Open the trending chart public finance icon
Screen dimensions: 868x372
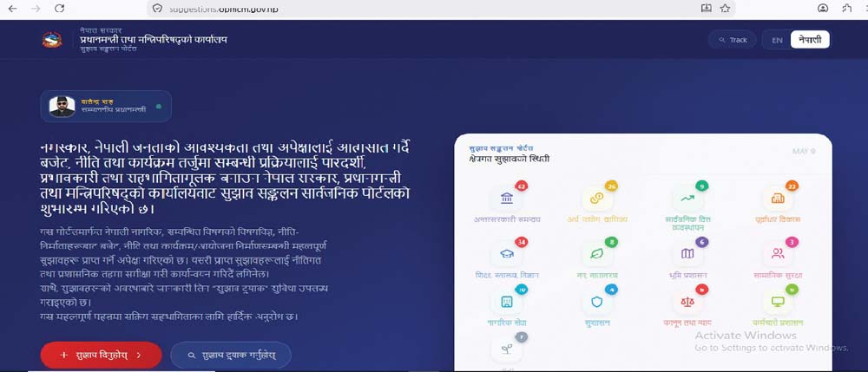point(687,199)
